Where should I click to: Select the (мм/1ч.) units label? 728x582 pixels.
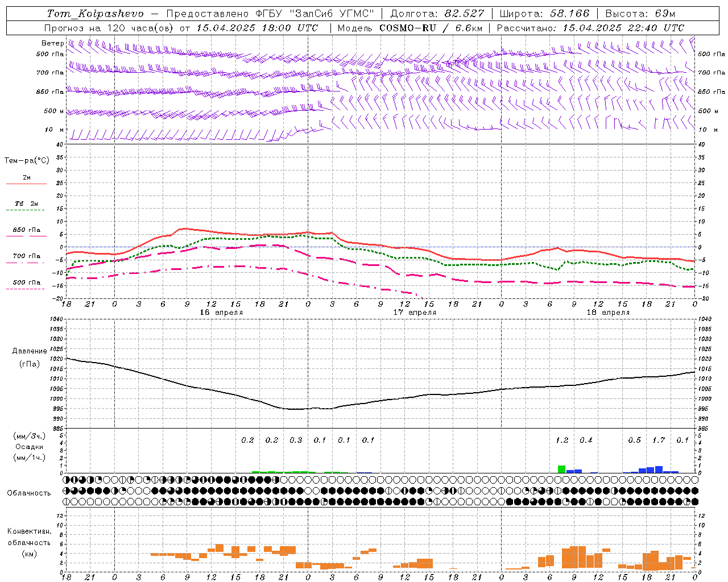click(x=30, y=458)
